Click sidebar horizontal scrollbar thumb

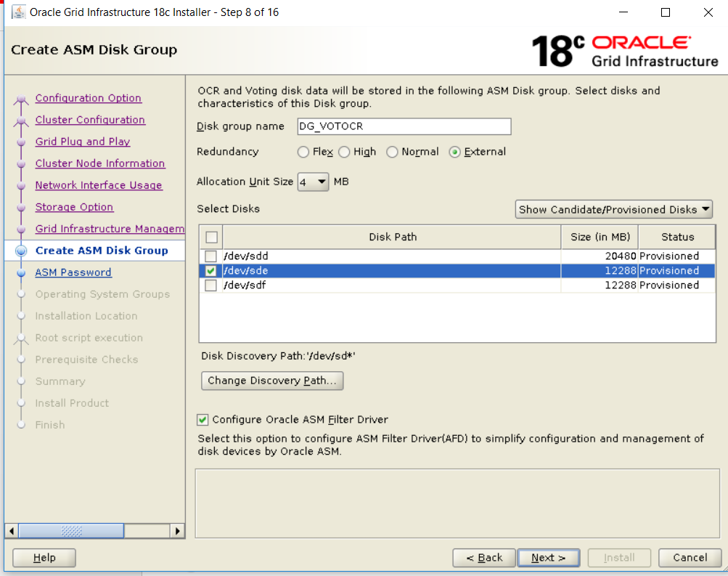point(71,531)
